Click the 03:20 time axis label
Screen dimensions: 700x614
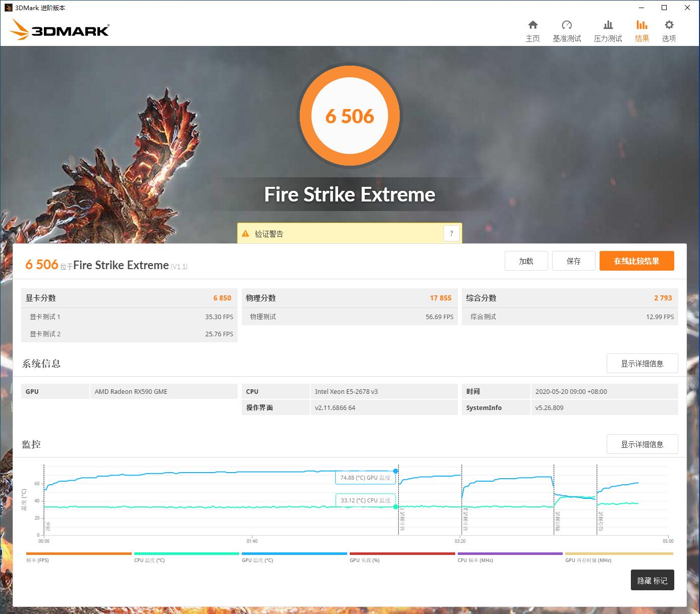(460, 541)
